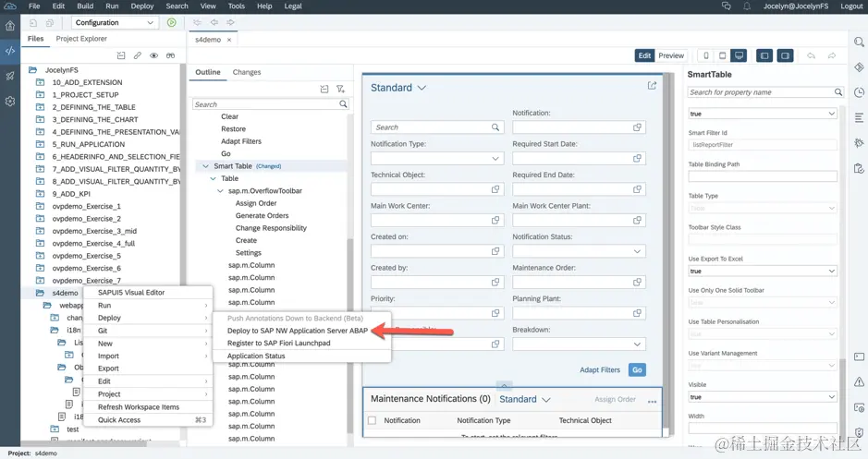Click value help icon for Notification field
This screenshot has width=868, height=459.
click(x=637, y=127)
